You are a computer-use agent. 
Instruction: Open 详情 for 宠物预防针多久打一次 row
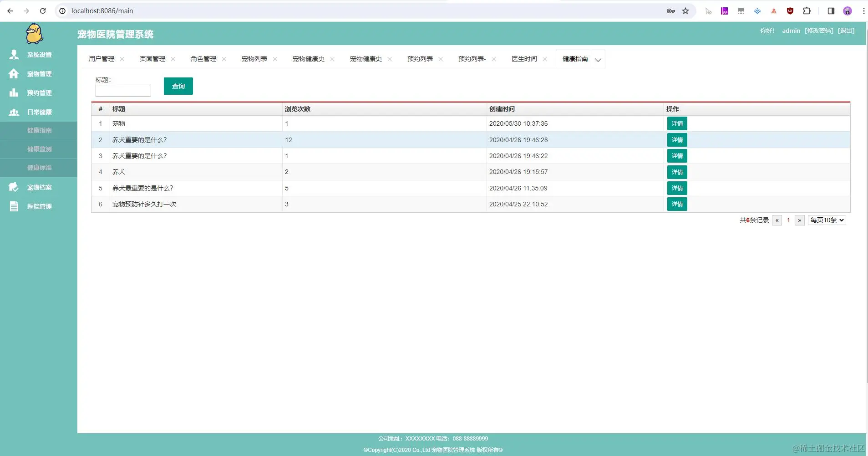(677, 204)
